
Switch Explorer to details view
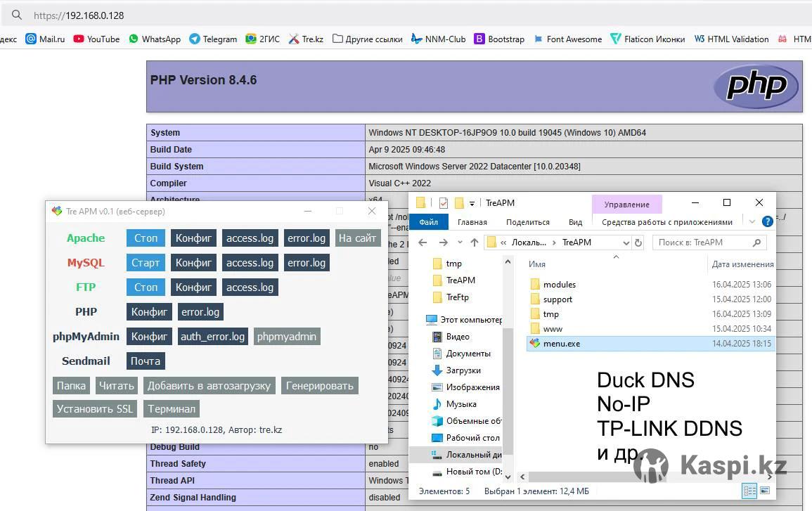[749, 491]
